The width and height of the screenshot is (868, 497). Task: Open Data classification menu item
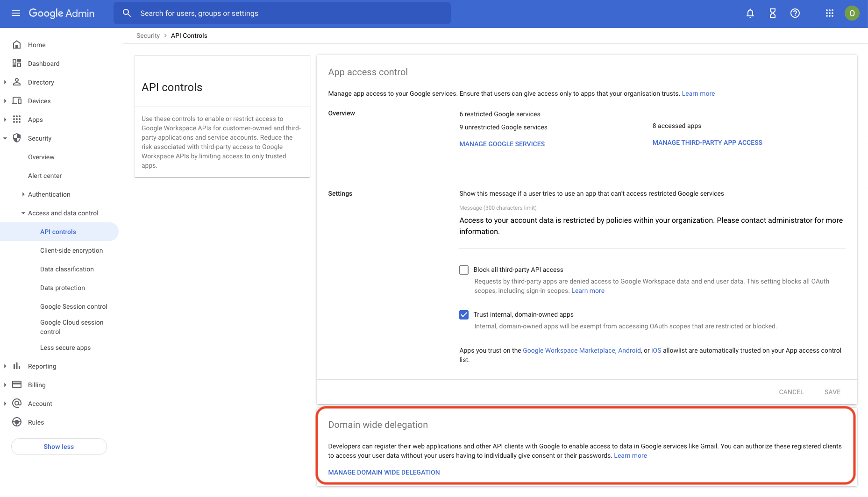pyautogui.click(x=67, y=269)
